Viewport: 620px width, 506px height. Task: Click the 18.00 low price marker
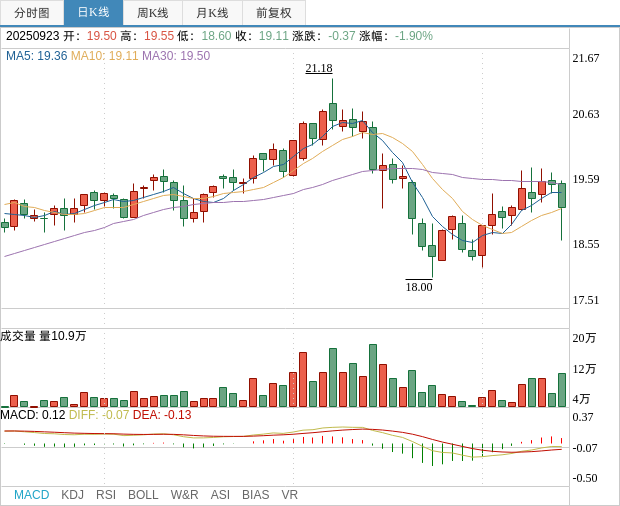418,287
